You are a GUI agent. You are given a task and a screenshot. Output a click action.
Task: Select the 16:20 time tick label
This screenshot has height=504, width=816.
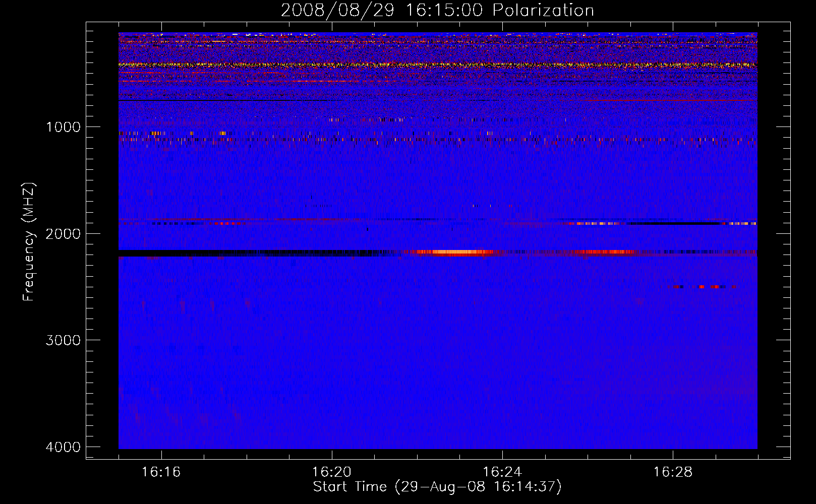(x=331, y=472)
